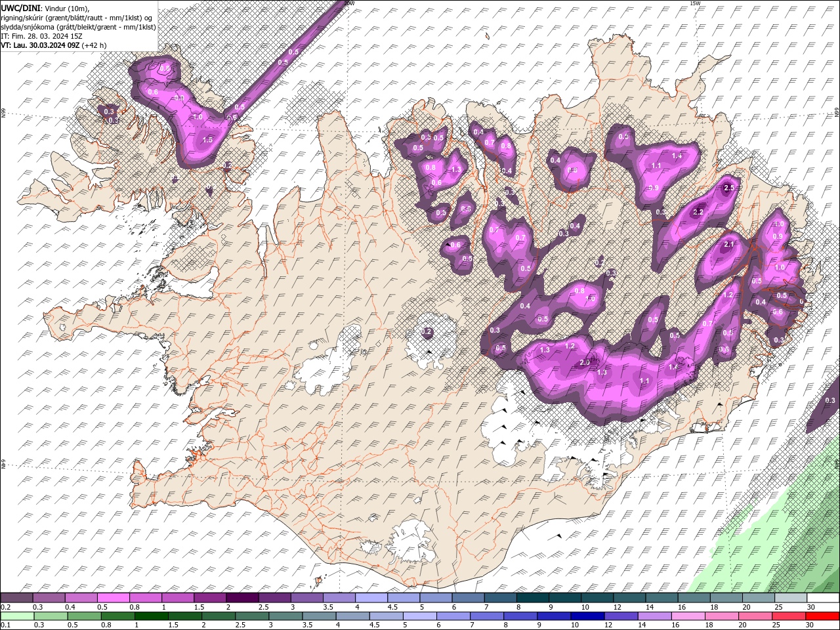Click the '25' label in the upper legend row
Screen dimensions: 840x630
(x=778, y=607)
